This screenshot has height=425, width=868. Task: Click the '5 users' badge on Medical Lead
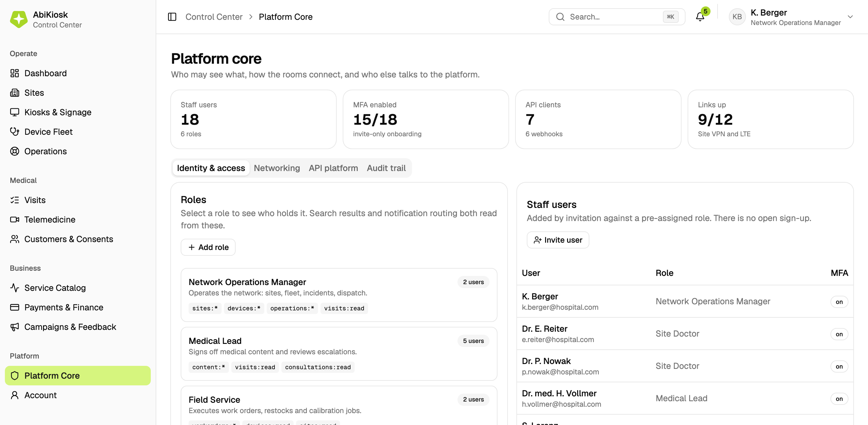click(473, 341)
